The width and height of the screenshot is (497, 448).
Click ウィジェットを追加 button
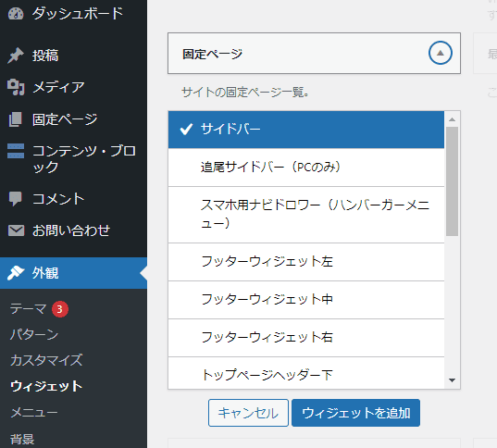point(356,413)
